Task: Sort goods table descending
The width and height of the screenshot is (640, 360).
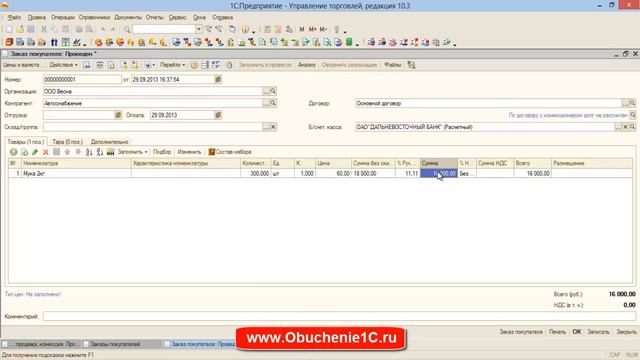Action: (x=100, y=152)
